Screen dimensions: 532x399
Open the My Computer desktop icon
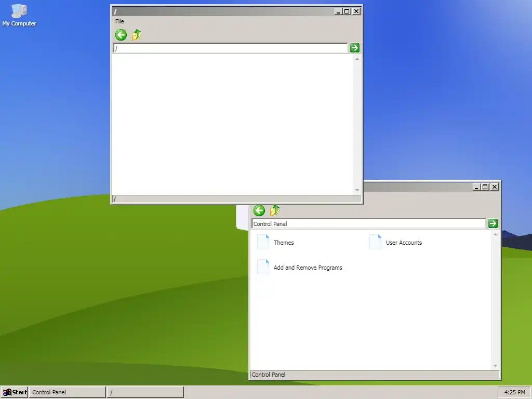pyautogui.click(x=19, y=15)
